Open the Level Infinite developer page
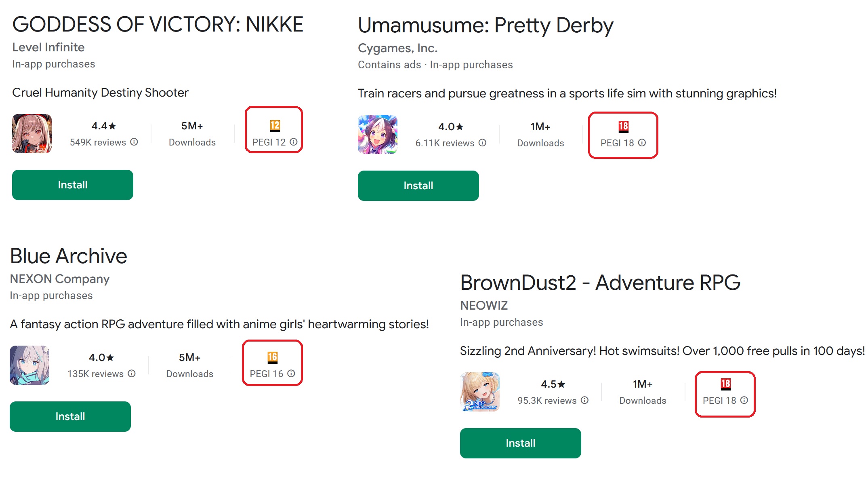Screen dimensions: 868x477 (x=48, y=47)
